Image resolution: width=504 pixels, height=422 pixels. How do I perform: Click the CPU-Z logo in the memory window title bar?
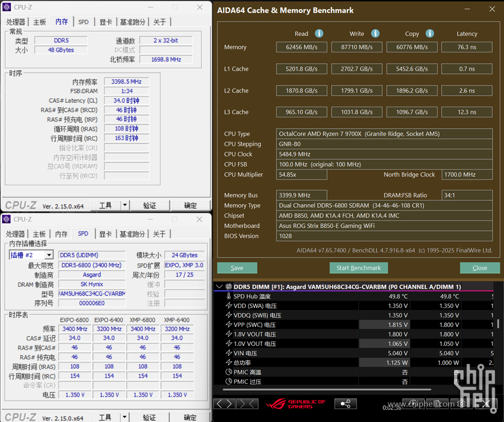[6, 7]
